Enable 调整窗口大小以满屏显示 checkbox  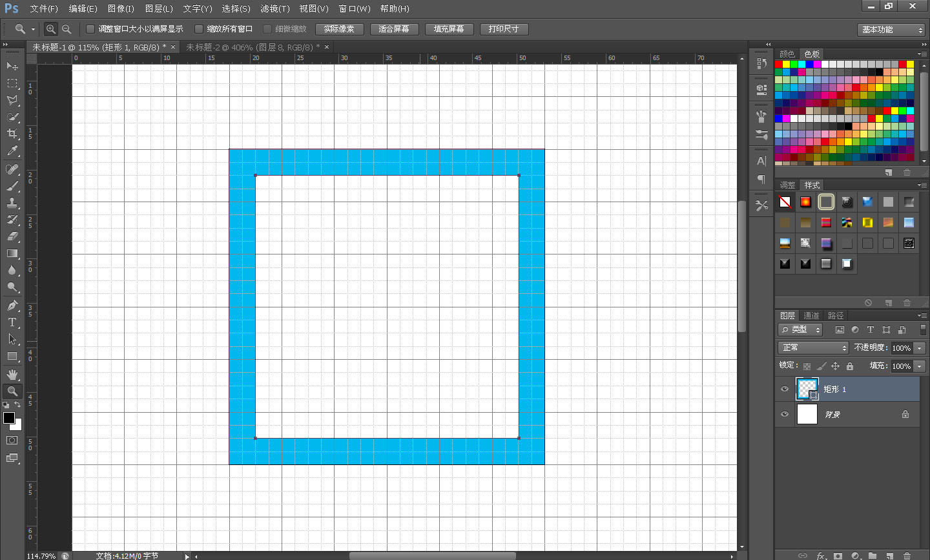pyautogui.click(x=90, y=29)
